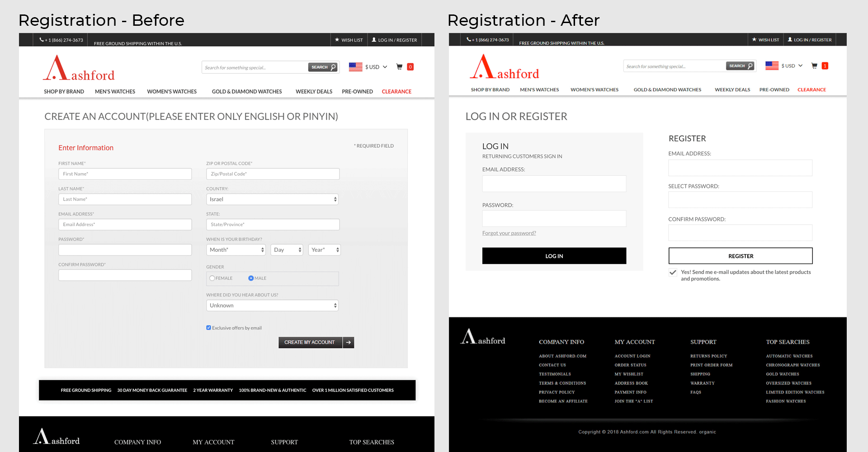Open Privacy Policy footer link
The height and width of the screenshot is (452, 868).
pyautogui.click(x=557, y=392)
